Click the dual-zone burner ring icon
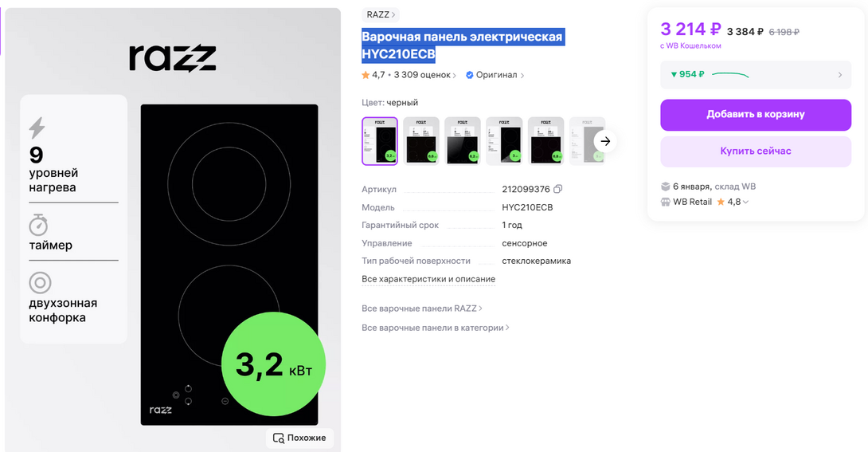The image size is (868, 452). [x=40, y=282]
